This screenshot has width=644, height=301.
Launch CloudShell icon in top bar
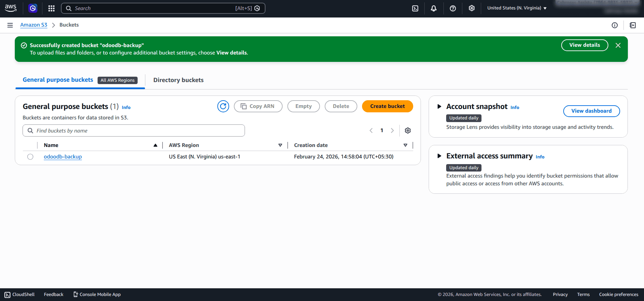pos(415,8)
